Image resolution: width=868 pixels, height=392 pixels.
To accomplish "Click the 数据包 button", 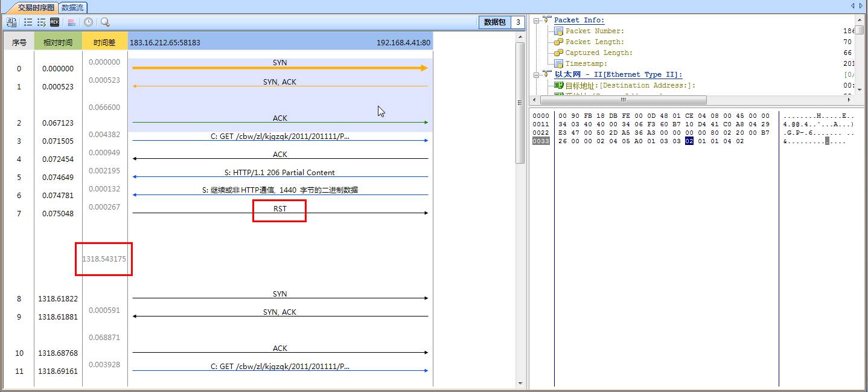I will coord(494,22).
